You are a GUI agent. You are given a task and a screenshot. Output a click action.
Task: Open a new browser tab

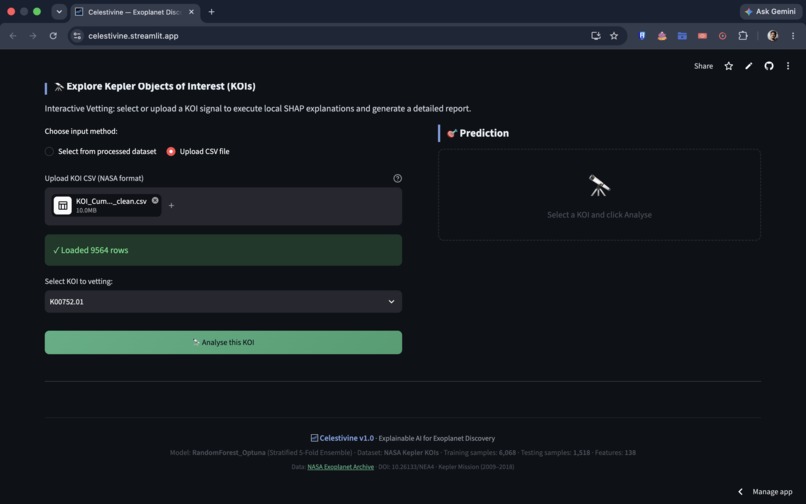(211, 12)
